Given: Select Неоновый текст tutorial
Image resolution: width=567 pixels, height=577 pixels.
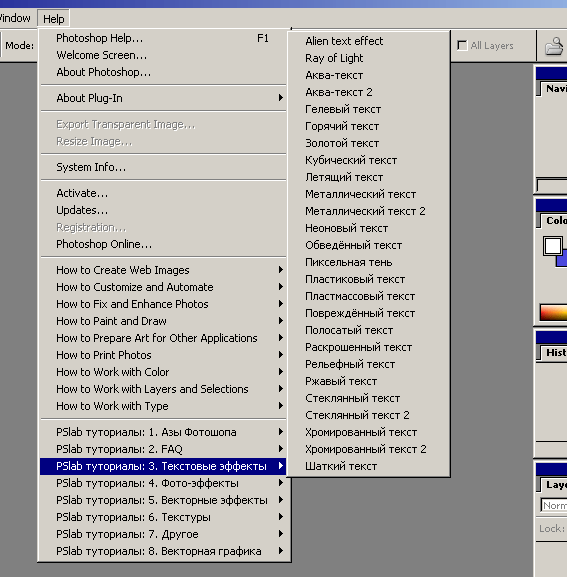Looking at the screenshot, I should (369, 228).
